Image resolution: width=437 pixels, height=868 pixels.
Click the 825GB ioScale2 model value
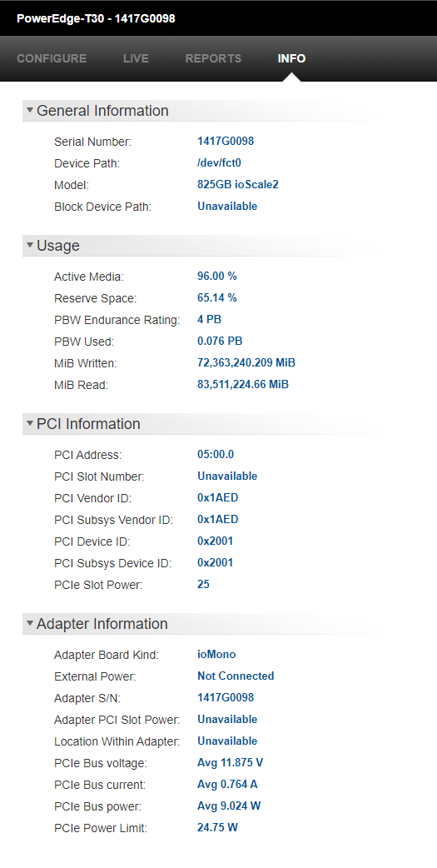238,184
